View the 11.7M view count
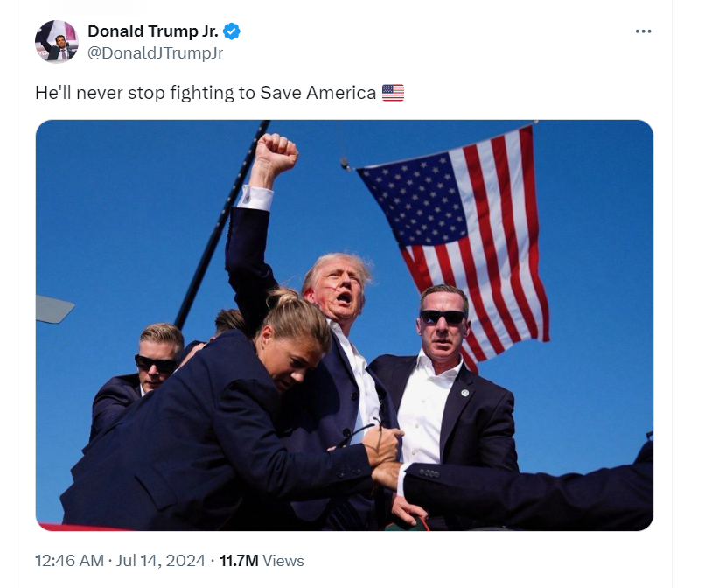Image resolution: width=705 pixels, height=588 pixels. (x=239, y=561)
